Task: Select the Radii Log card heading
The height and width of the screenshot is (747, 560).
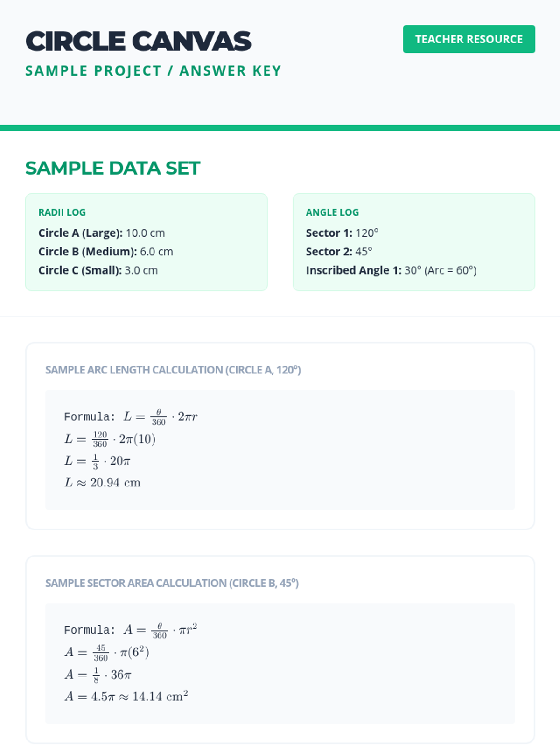Action: pos(62,212)
